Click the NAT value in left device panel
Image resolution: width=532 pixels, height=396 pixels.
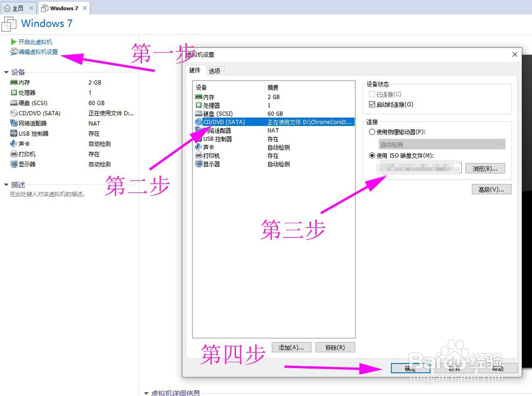point(94,123)
